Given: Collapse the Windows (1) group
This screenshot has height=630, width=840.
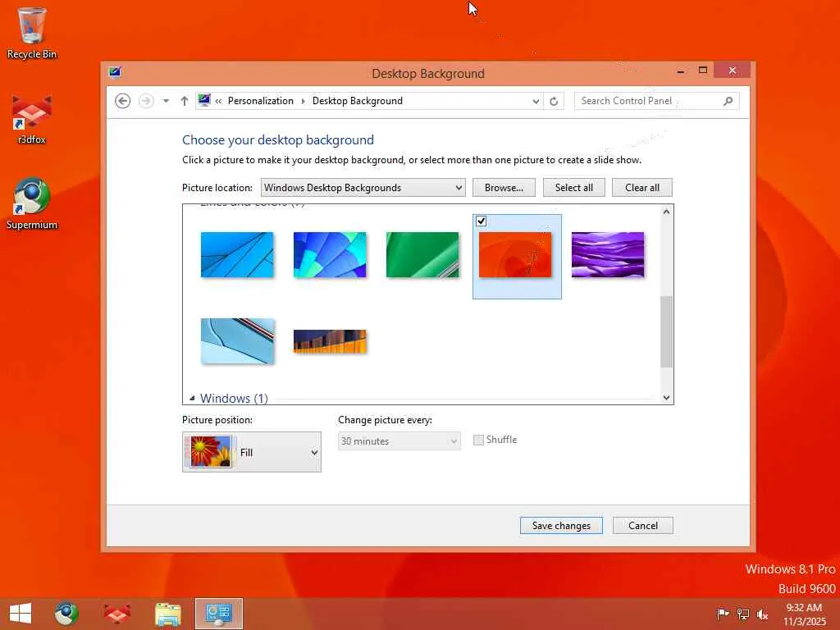Looking at the screenshot, I should (192, 399).
